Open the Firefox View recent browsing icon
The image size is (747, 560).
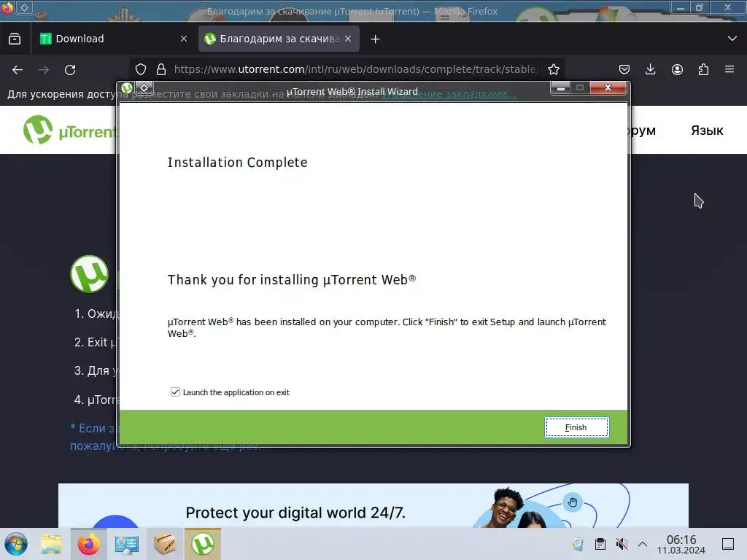coord(15,39)
